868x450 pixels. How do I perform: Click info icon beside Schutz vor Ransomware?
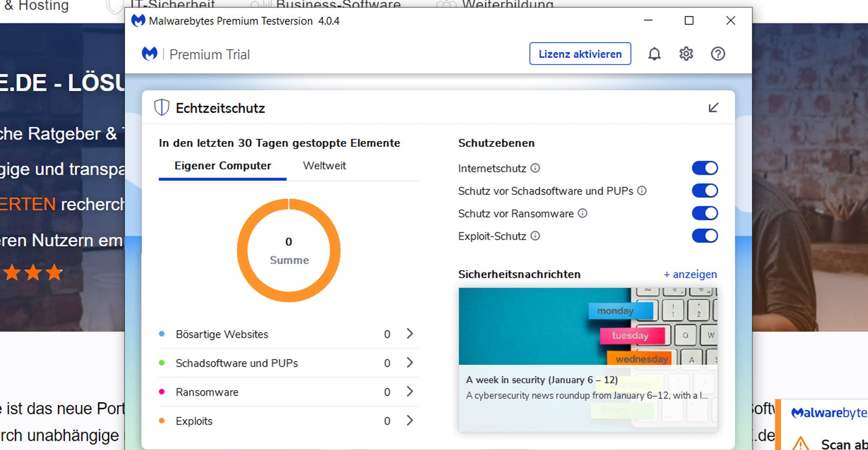(583, 213)
